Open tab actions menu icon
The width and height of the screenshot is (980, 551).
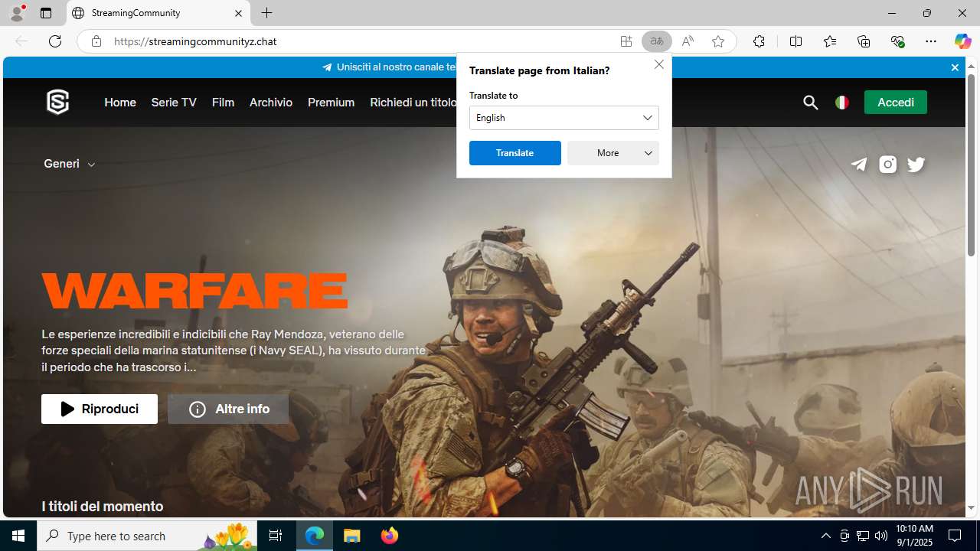[46, 13]
